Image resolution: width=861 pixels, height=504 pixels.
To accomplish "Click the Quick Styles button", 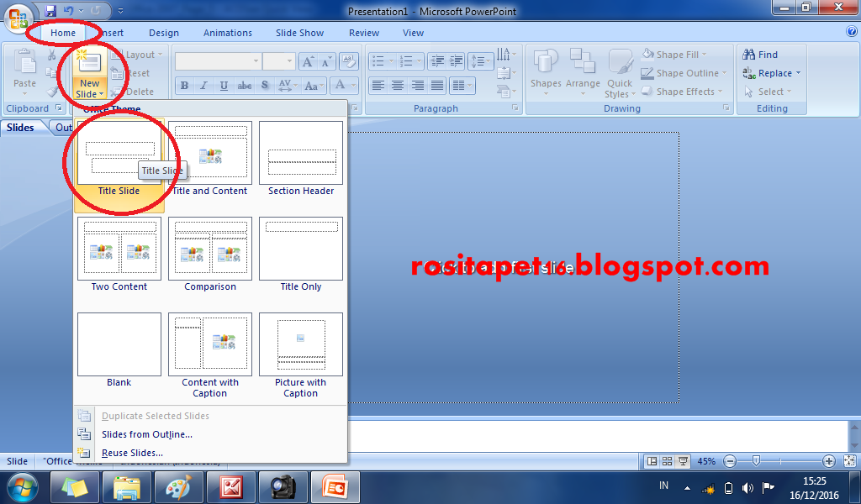I will point(620,73).
